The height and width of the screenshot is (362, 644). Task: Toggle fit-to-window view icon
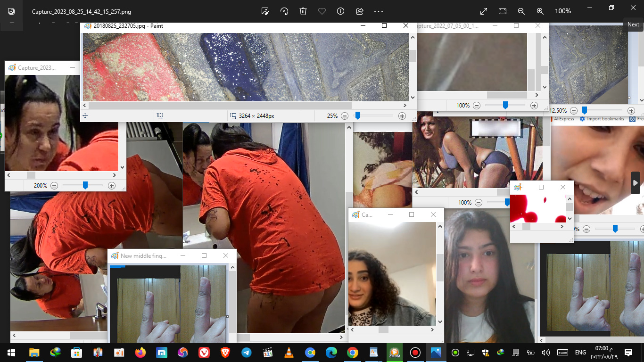point(503,11)
